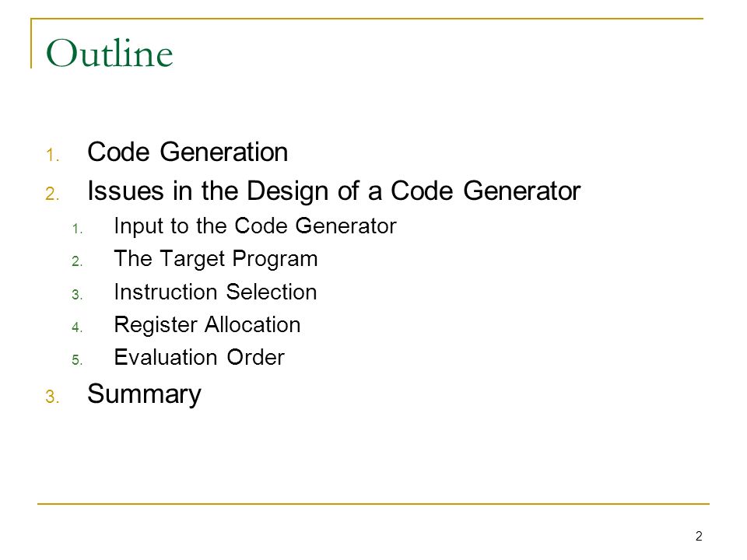The image size is (747, 560).
Task: Select the Evaluation Order sub-item
Action: [x=199, y=358]
